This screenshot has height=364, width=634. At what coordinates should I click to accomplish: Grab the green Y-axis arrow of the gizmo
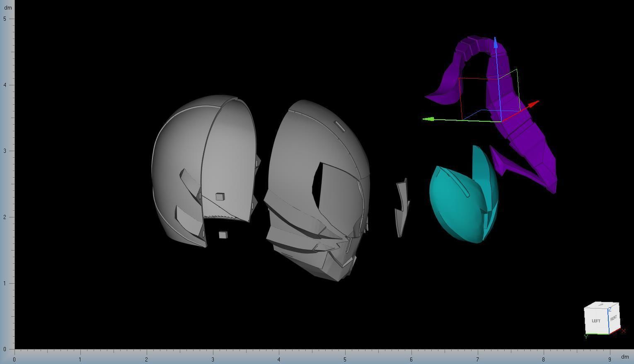pyautogui.click(x=428, y=119)
